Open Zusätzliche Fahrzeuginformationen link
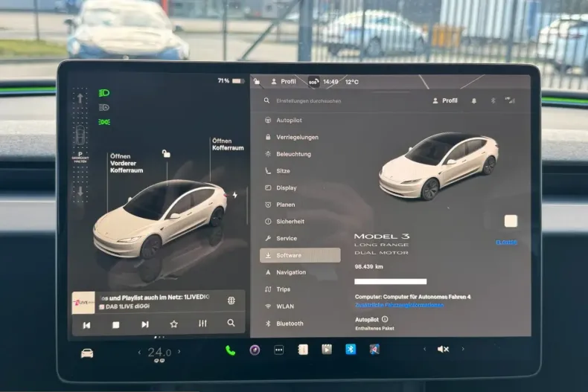Image resolution: width=588 pixels, height=392 pixels. (x=399, y=305)
